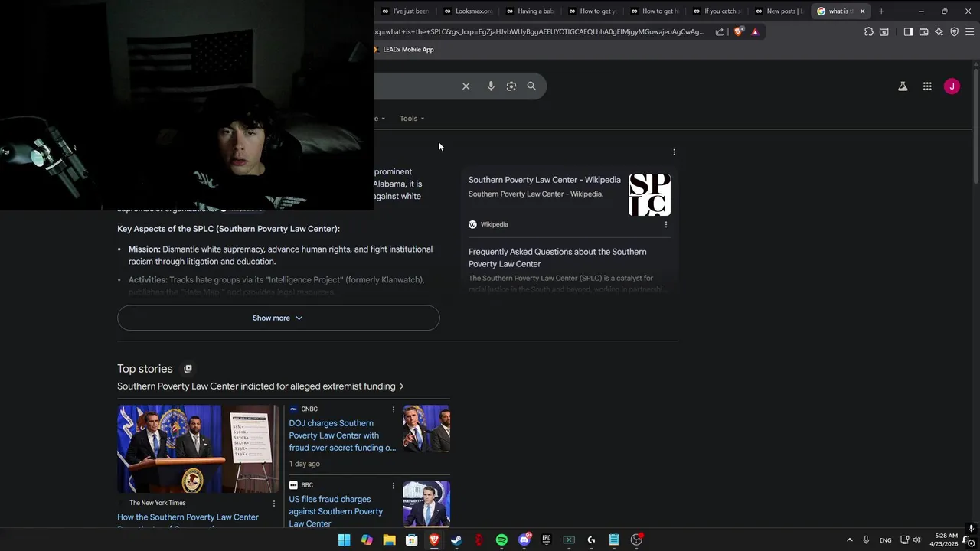Open File Explorer from the taskbar
The width and height of the screenshot is (980, 551).
(389, 540)
